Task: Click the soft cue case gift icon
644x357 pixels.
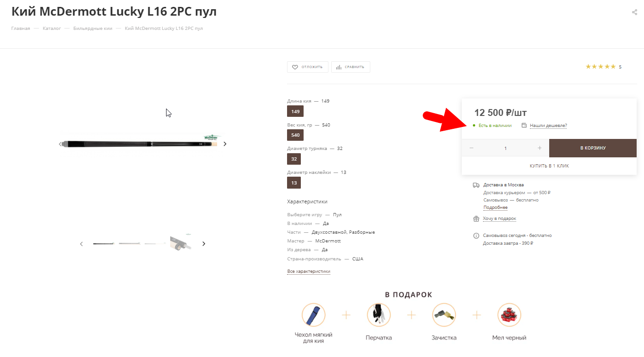Action: (x=314, y=315)
